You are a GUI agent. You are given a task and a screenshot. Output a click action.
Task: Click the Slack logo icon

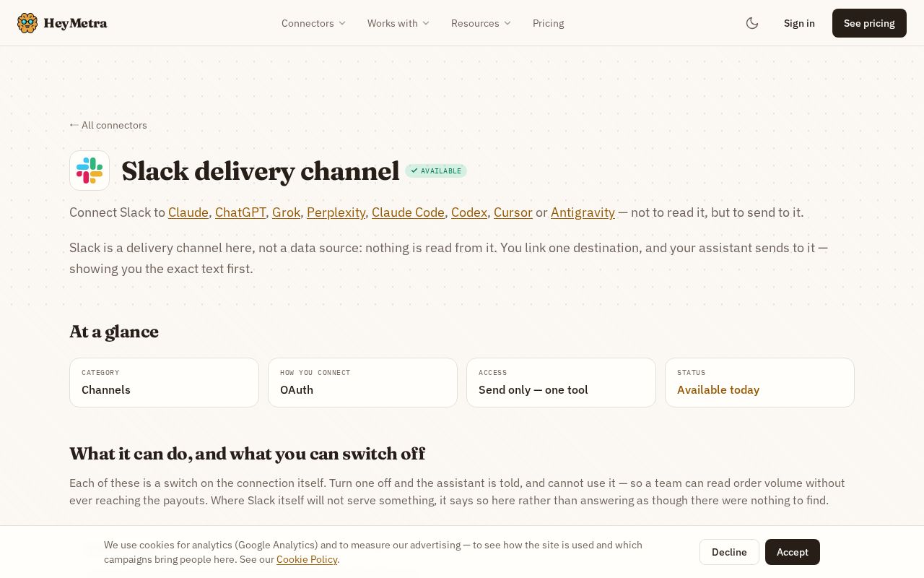click(x=90, y=171)
